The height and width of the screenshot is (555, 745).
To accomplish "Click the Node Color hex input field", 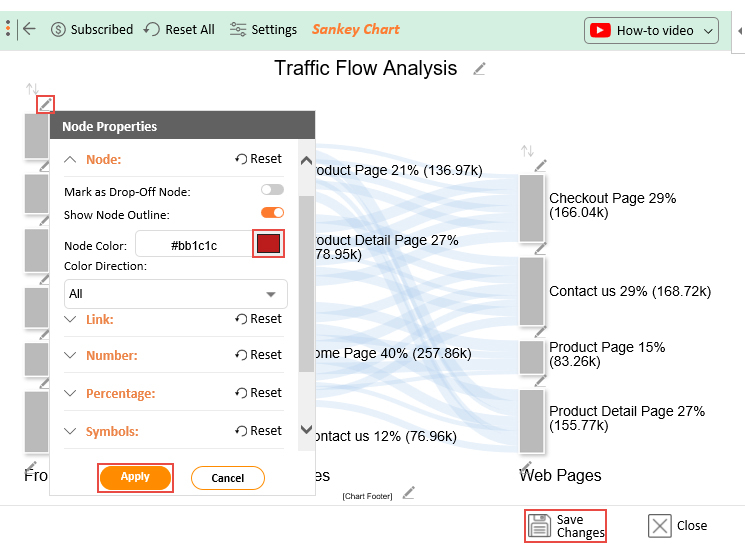I will click(x=194, y=245).
